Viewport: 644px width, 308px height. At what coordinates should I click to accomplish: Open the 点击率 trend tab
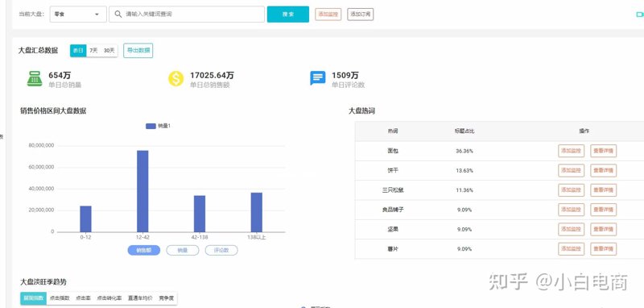(x=84, y=298)
